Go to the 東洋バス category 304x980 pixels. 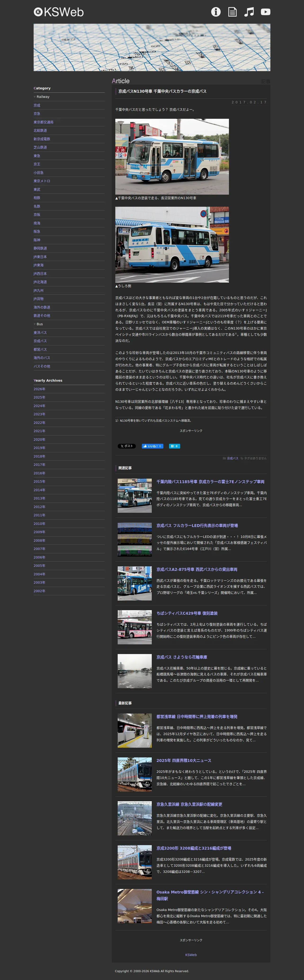click(x=40, y=333)
